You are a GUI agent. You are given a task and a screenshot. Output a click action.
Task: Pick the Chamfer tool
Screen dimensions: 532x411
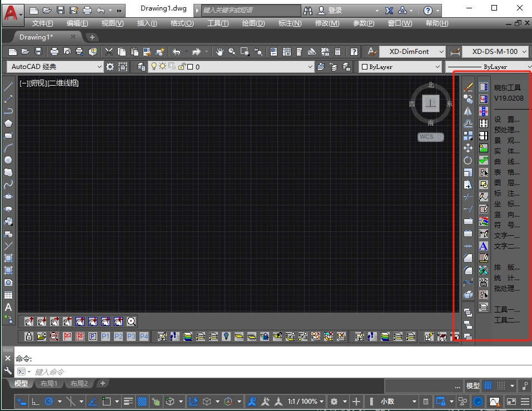(468, 258)
